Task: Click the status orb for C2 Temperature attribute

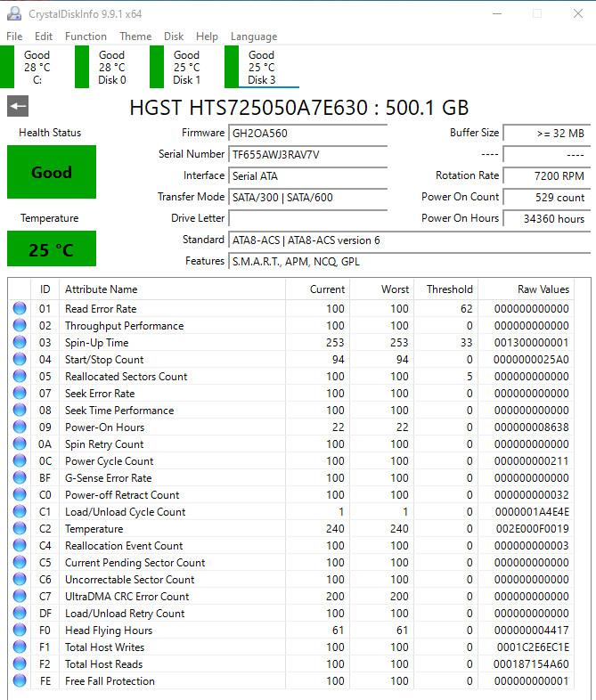Action: pyautogui.click(x=20, y=528)
